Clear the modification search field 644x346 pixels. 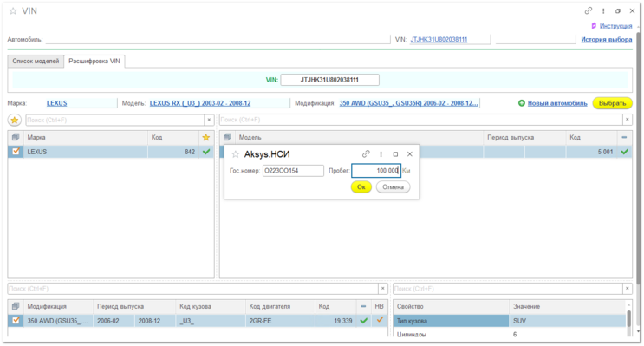point(383,289)
